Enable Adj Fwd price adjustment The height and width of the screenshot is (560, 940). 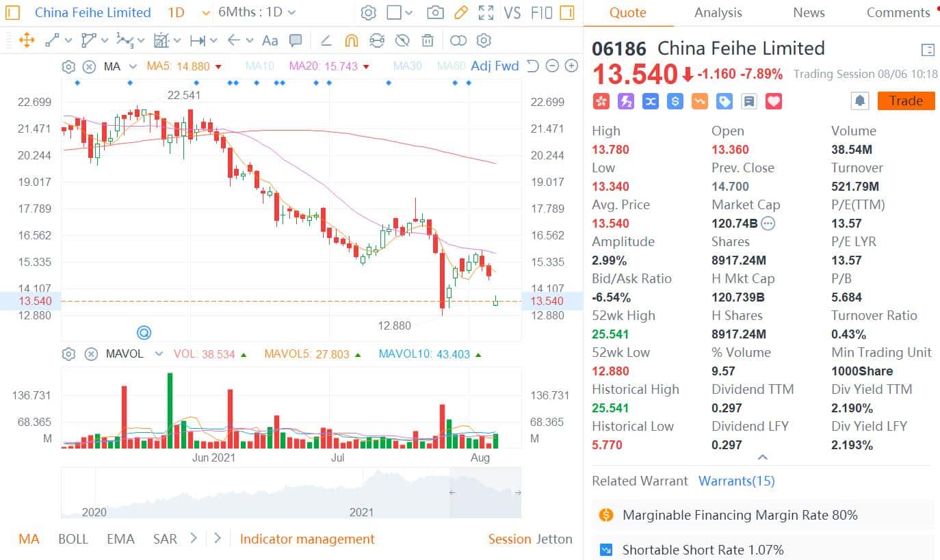coord(495,66)
